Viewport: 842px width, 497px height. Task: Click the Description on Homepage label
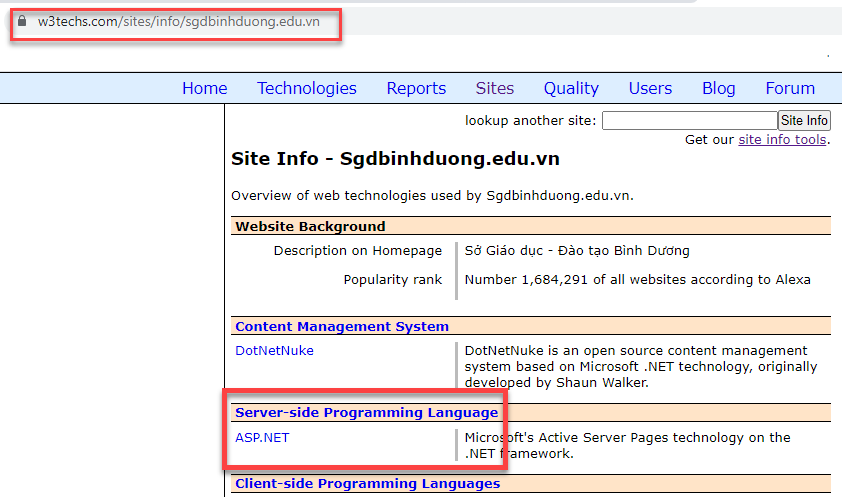[358, 251]
